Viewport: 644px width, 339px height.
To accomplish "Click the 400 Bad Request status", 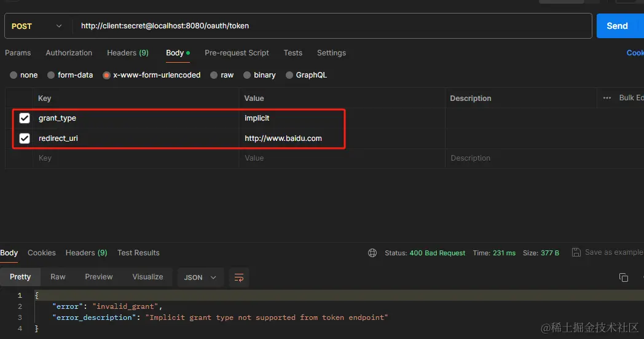I will point(437,253).
